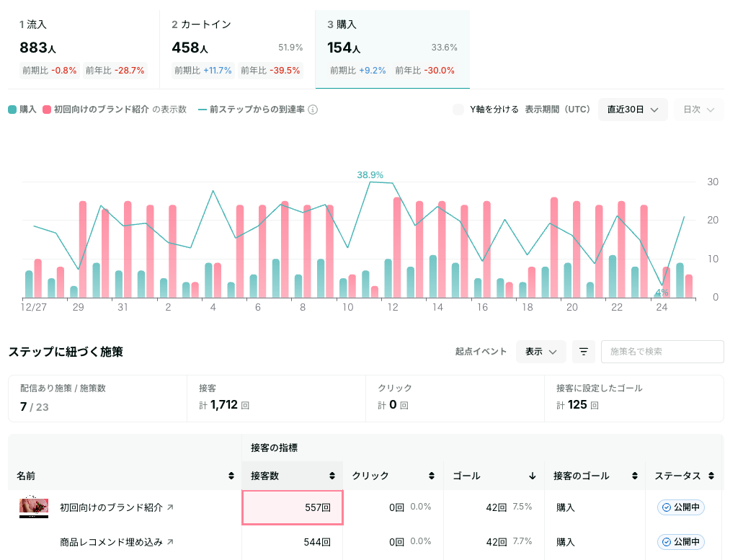The width and height of the screenshot is (743, 560).
Task: Open the 直近30日 period dropdown
Action: (633, 110)
